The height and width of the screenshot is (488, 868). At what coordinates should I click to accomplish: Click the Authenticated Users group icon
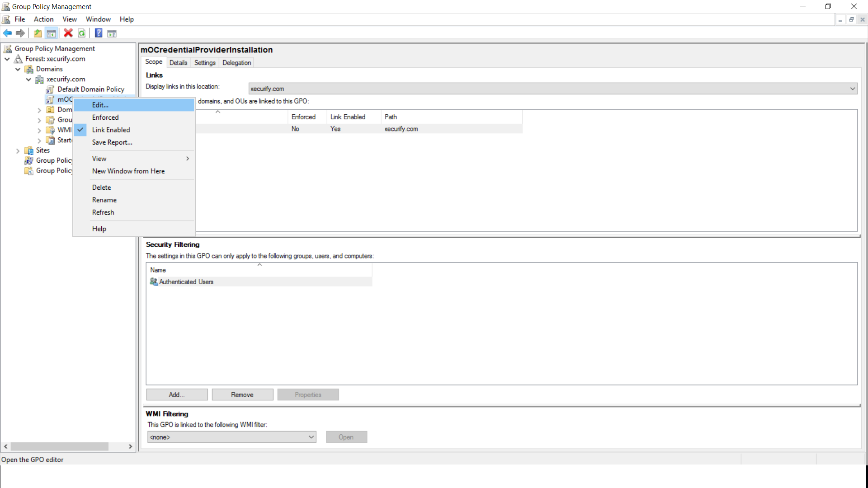click(154, 282)
